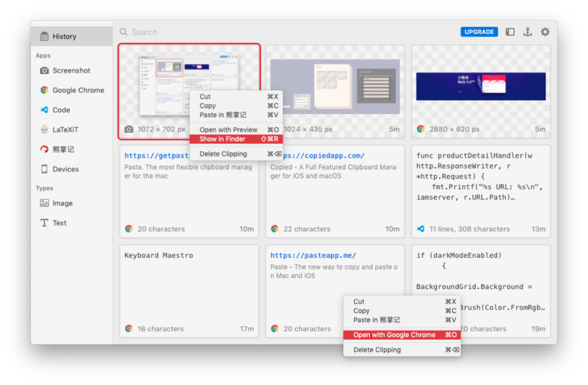Image resolution: width=588 pixels, height=385 pixels.
Task: Click the Chrome icon on pasteapp.me clipping
Action: pyautogui.click(x=275, y=329)
